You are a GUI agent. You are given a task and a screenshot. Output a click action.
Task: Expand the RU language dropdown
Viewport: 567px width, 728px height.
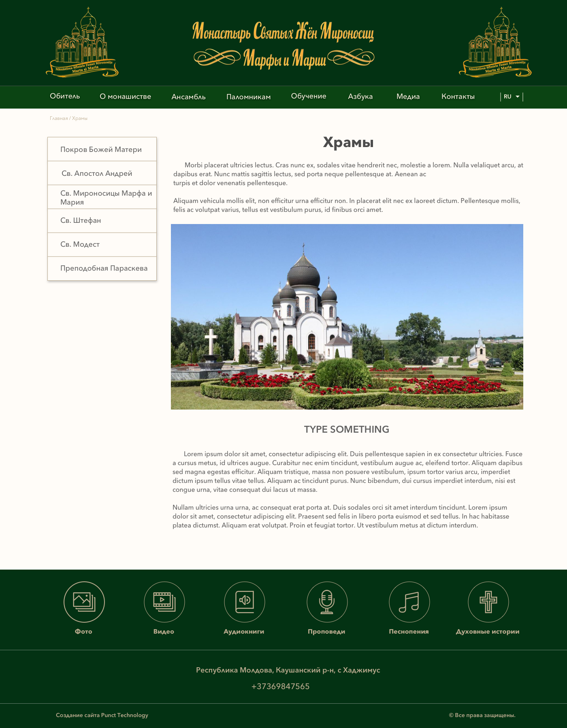click(x=512, y=97)
